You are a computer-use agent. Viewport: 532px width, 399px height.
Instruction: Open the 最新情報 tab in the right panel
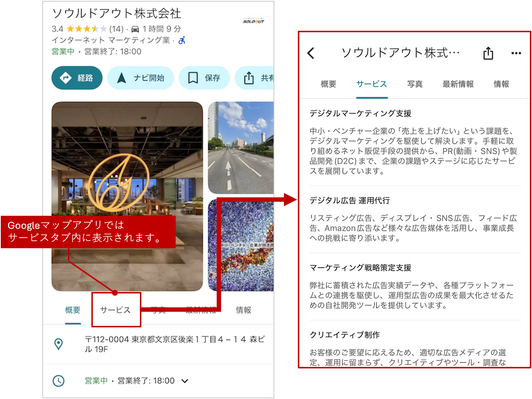[x=458, y=84]
